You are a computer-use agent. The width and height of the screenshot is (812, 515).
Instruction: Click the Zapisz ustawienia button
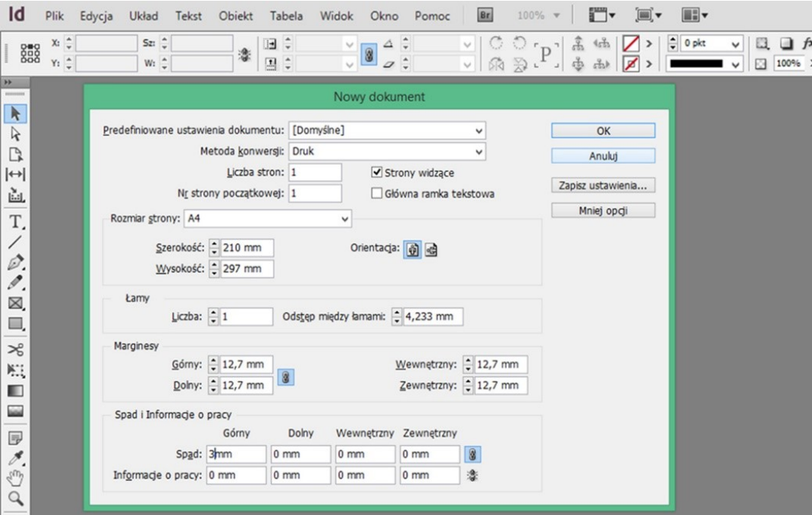[x=603, y=186]
